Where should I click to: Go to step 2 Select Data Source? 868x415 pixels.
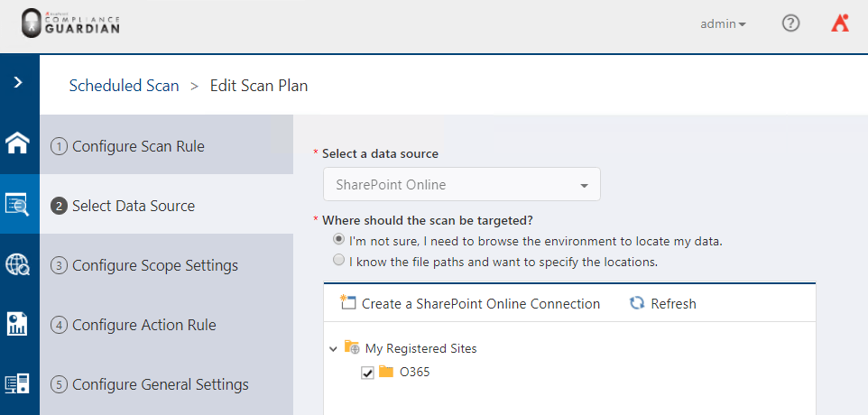[166, 206]
